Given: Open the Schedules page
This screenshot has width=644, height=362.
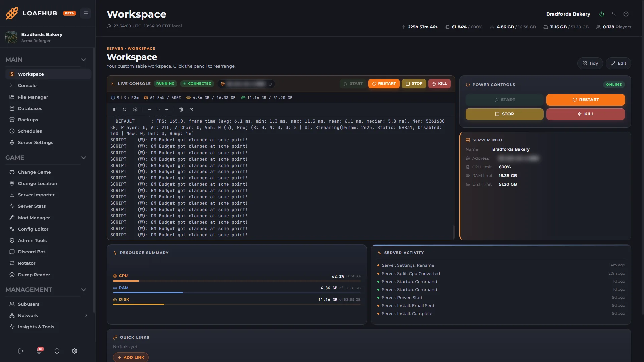Looking at the screenshot, I should 48,131.
